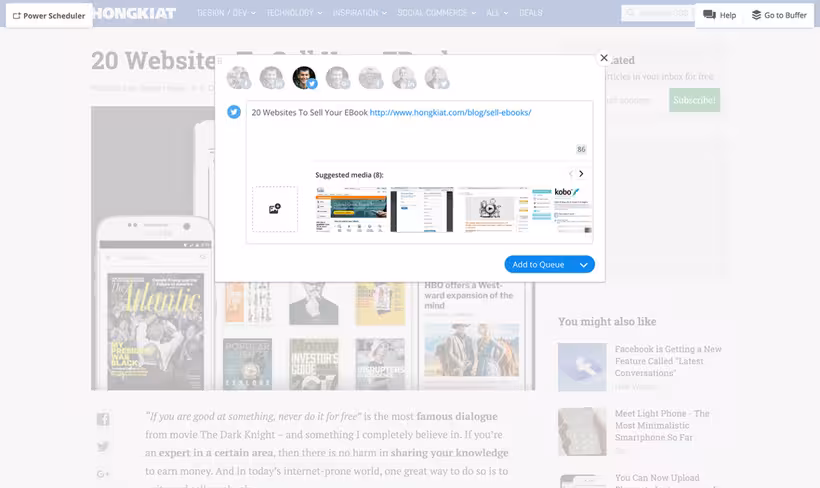The image size is (820, 488).
Task: Show previous suggested media
Action: (x=571, y=174)
